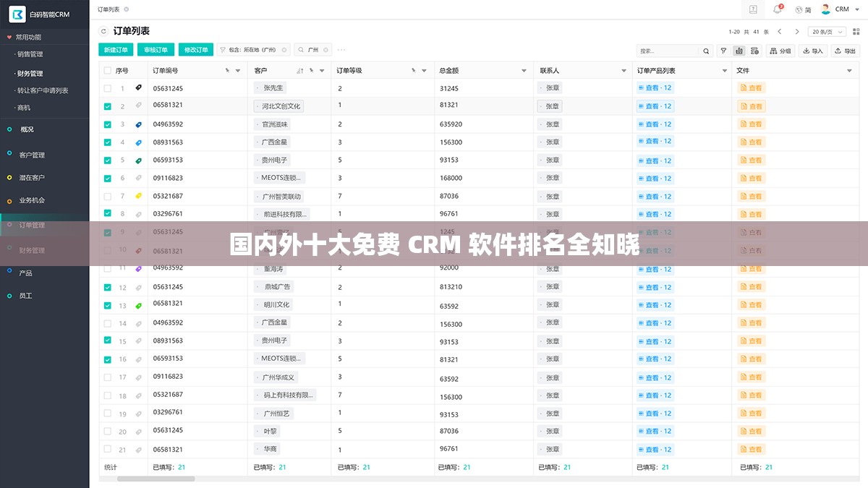The height and width of the screenshot is (488, 868).
Task: Uncheck the row 12 checkbox
Action: (x=108, y=287)
